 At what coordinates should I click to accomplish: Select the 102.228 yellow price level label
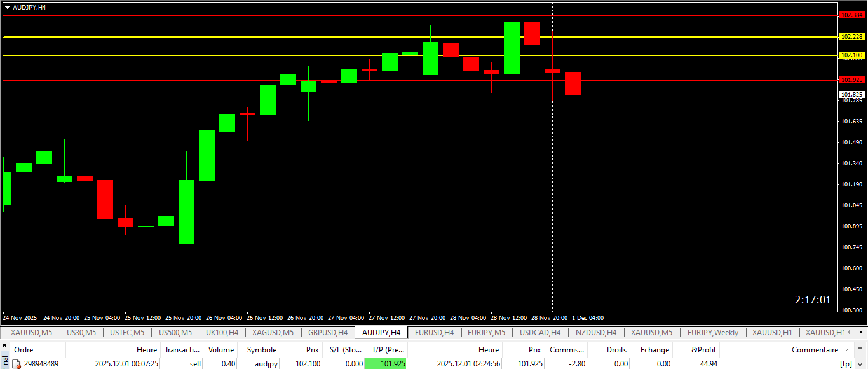tap(852, 37)
